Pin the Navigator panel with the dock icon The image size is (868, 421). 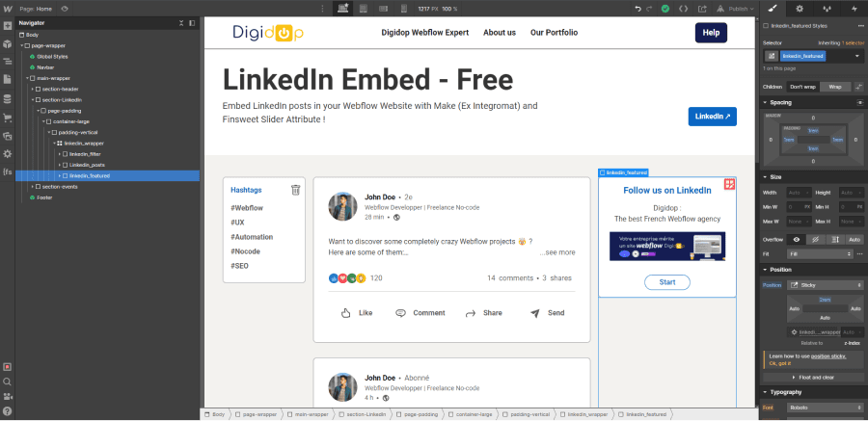192,23
